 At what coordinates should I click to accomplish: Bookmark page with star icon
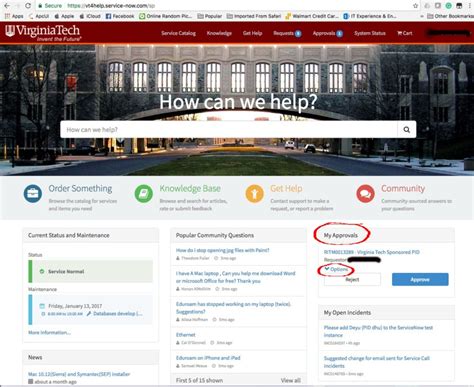(x=415, y=6)
